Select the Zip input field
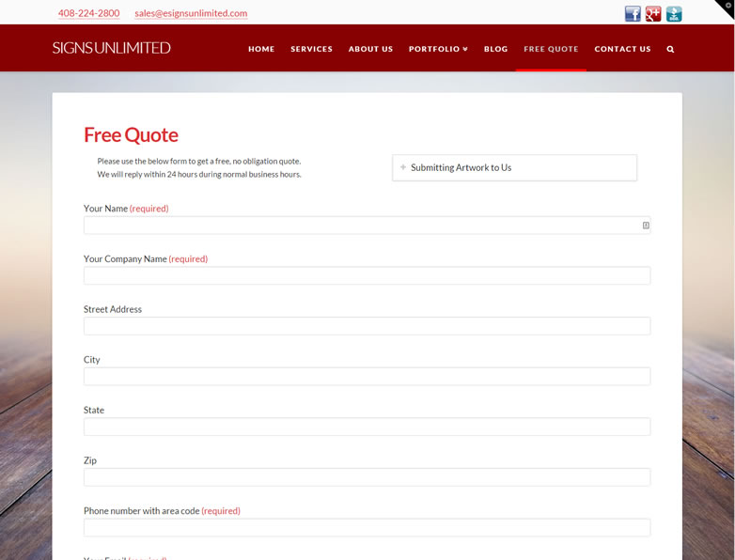Screen dimensions: 735x560 coord(367,477)
